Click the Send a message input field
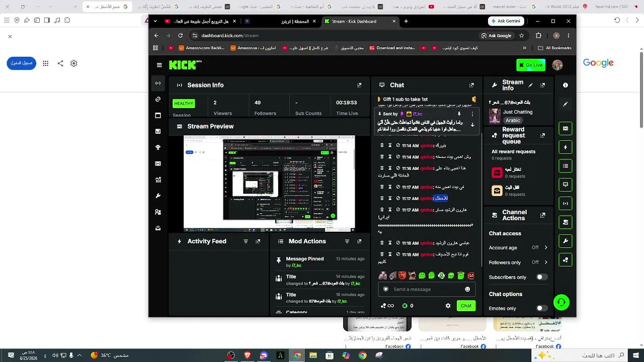Screen dimensions: 644x362 [427, 289]
